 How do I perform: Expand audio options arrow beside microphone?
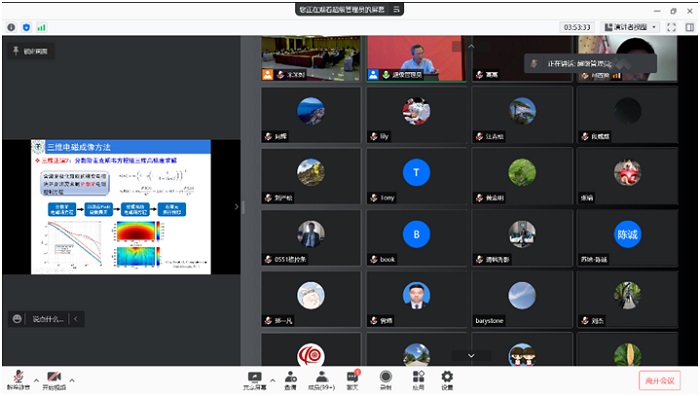click(37, 380)
